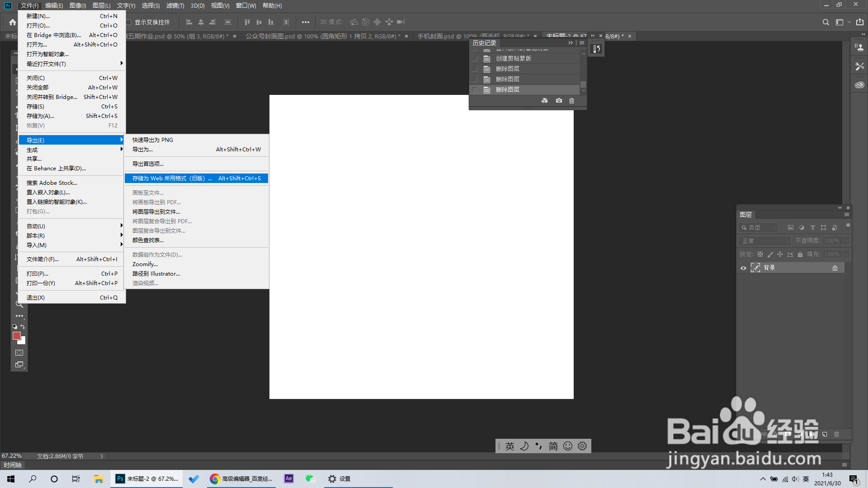The width and height of the screenshot is (868, 488).
Task: Click the Home icon in the options bar
Action: (12, 22)
